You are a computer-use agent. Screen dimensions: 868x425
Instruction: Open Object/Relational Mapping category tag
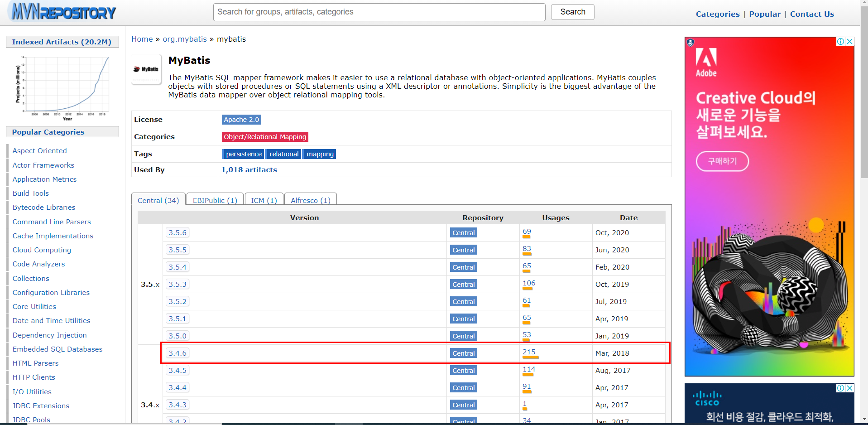pyautogui.click(x=265, y=137)
